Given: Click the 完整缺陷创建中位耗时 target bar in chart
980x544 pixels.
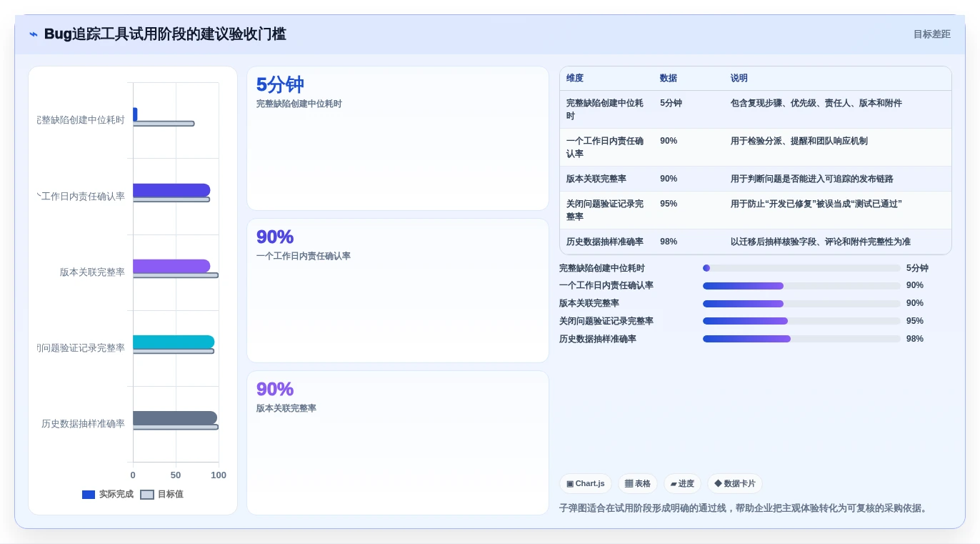Looking at the screenshot, I should (164, 124).
